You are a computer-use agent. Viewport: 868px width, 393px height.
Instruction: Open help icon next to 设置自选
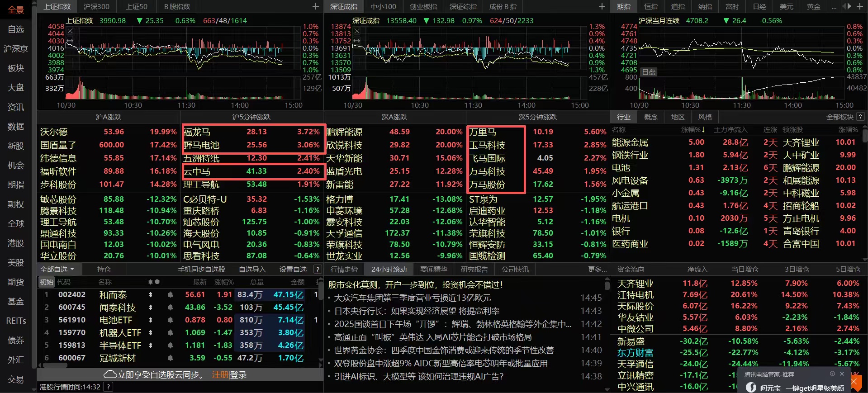pos(318,269)
